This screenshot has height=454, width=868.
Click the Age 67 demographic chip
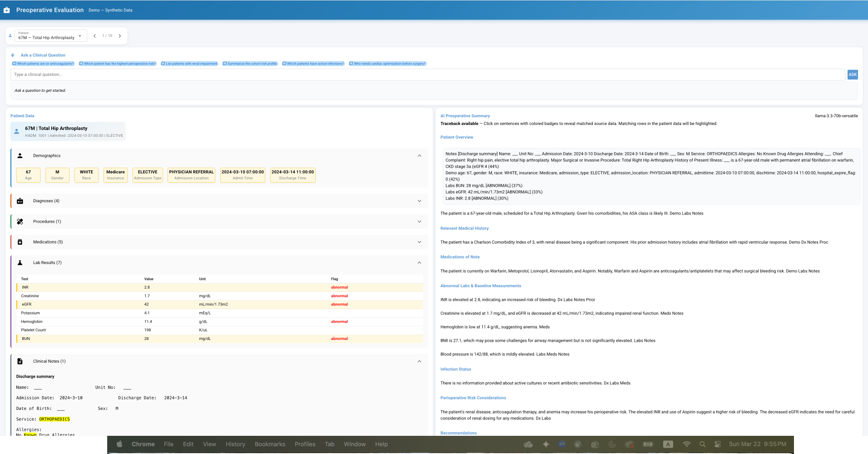(x=28, y=175)
